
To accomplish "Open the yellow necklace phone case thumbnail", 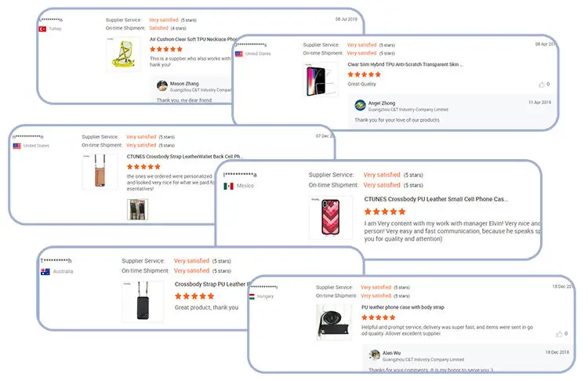I will point(124,54).
